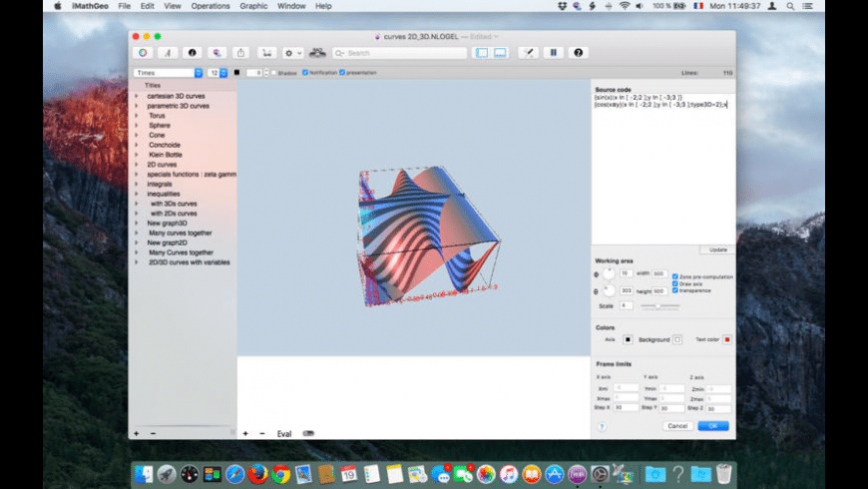Show the left sidebar panel layout button
The width and height of the screenshot is (868, 489).
(x=482, y=53)
